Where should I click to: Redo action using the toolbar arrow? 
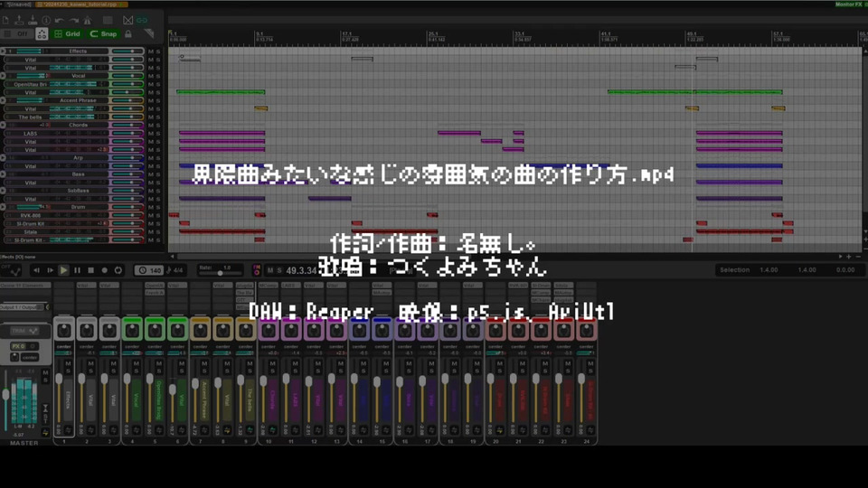pyautogui.click(x=73, y=21)
